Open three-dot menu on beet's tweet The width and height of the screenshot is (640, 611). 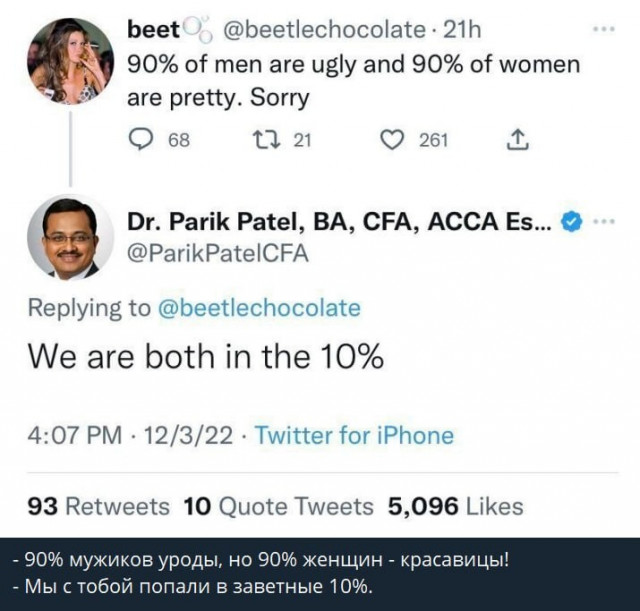click(x=604, y=29)
